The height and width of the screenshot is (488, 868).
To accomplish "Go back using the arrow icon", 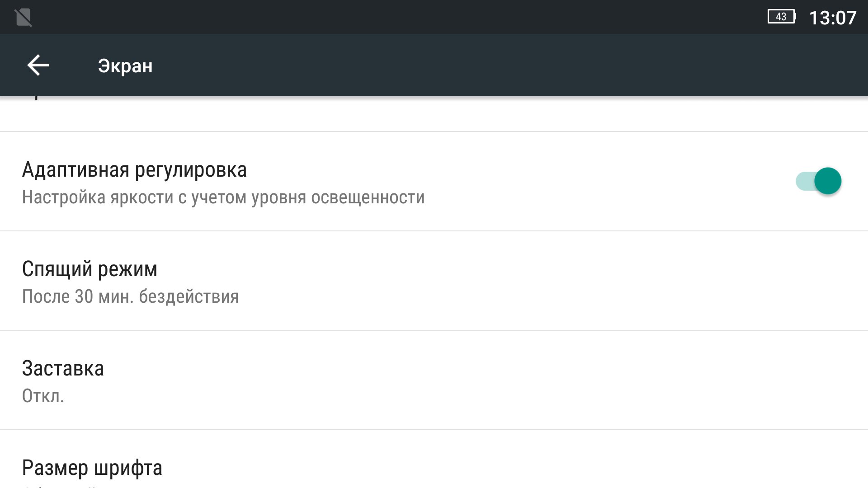I will pos(38,66).
